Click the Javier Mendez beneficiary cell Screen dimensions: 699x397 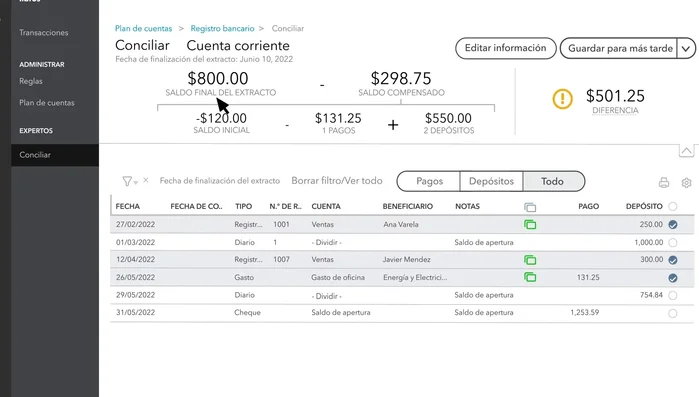[407, 259]
